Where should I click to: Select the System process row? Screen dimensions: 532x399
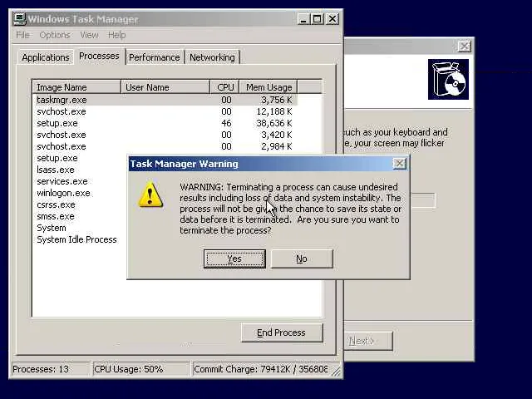pyautogui.click(x=52, y=228)
